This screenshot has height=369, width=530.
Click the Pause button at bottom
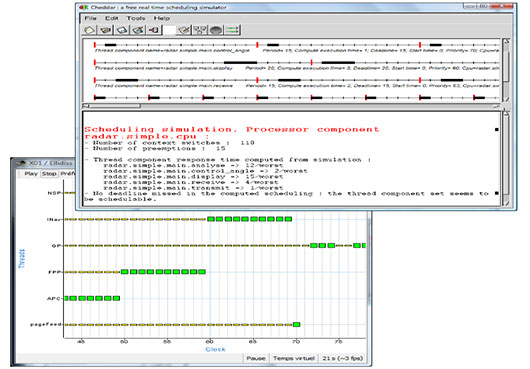point(256,358)
